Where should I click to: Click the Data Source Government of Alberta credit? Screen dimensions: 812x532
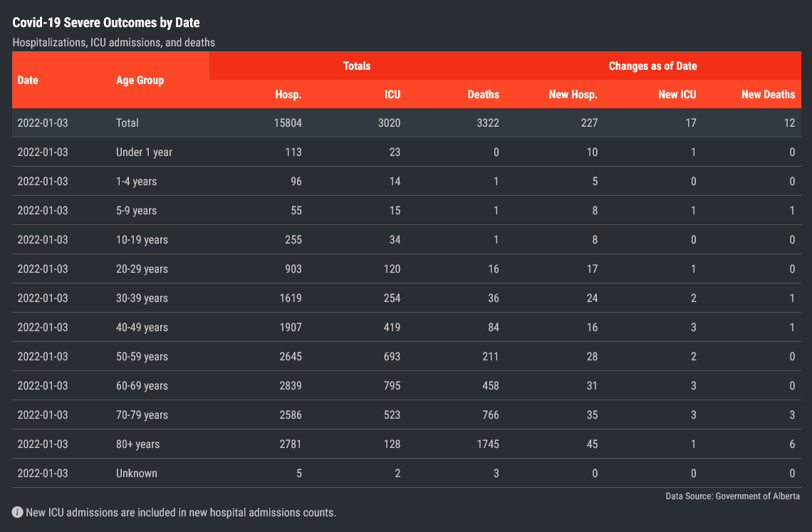click(733, 496)
